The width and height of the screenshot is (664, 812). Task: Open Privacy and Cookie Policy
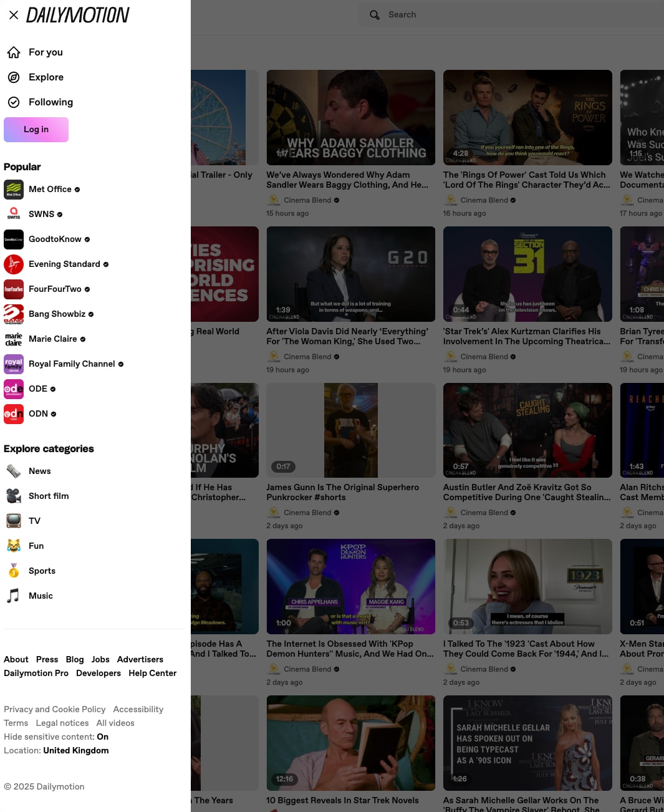(55, 709)
